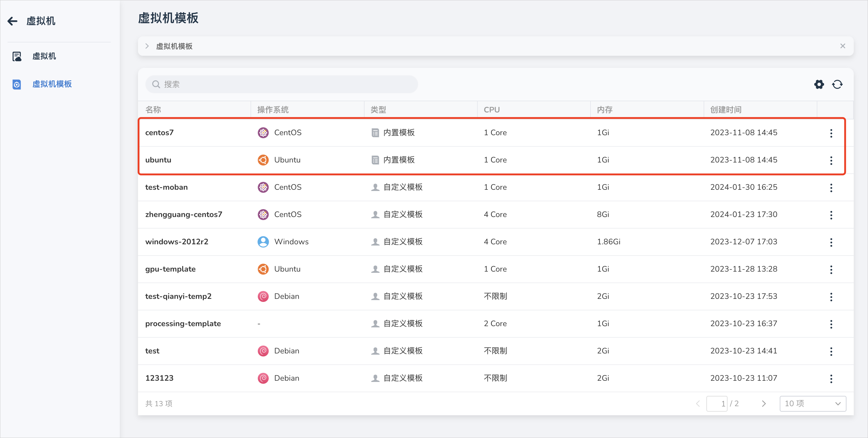Screen dimensions: 868x438
Task: Click the Windows icon in windows-2012r2 row
Action: [x=263, y=242]
